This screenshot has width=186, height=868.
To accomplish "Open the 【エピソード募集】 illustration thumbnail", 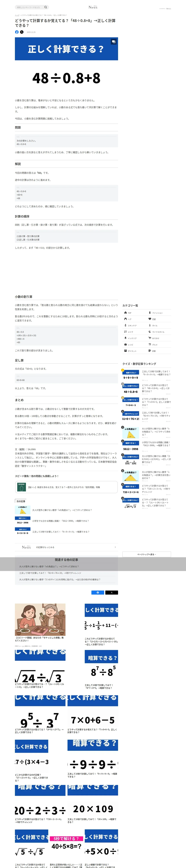I will pos(40,620).
